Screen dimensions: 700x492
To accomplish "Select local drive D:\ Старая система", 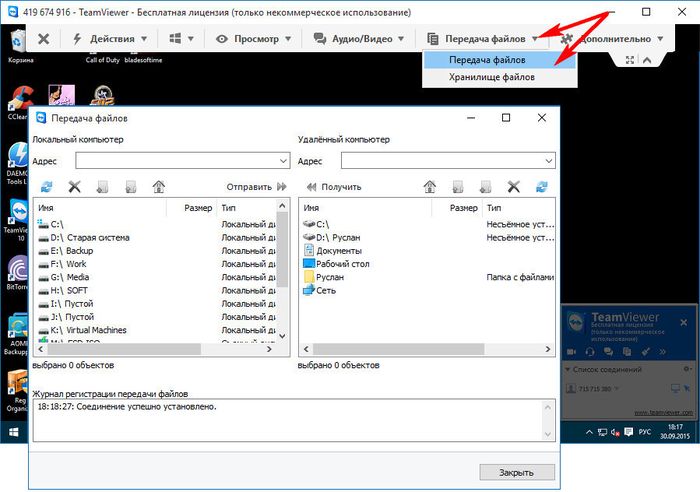I will point(84,238).
